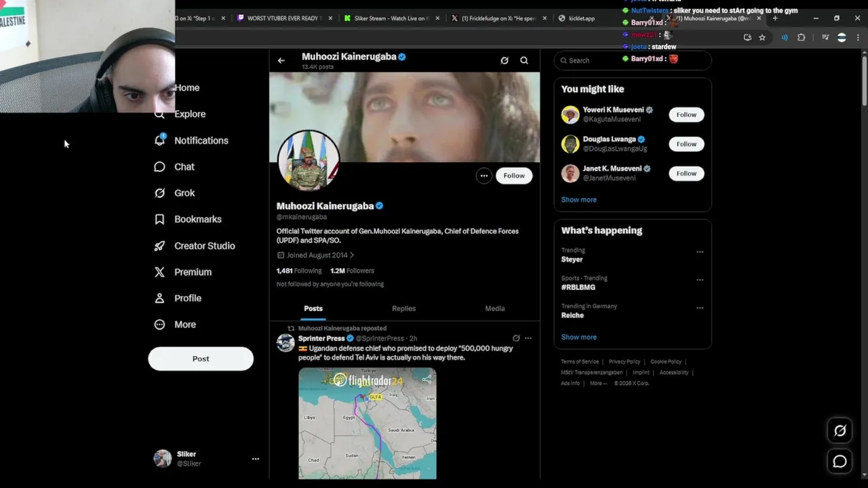Open more options on the Sprinter Press post
This screenshot has height=488, width=868.
[x=528, y=338]
